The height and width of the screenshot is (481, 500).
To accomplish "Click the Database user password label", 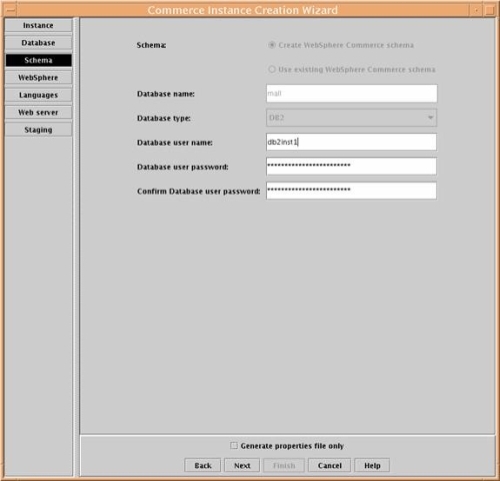I will [x=183, y=167].
